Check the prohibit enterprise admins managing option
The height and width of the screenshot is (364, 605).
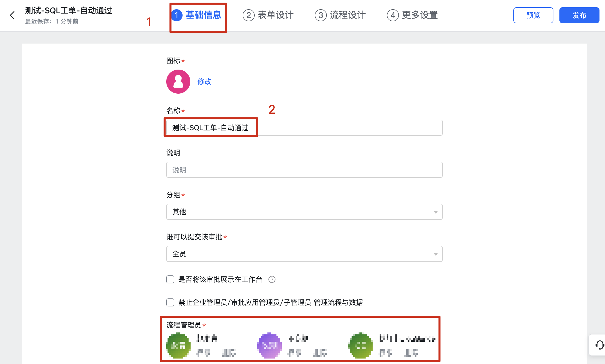pos(170,302)
